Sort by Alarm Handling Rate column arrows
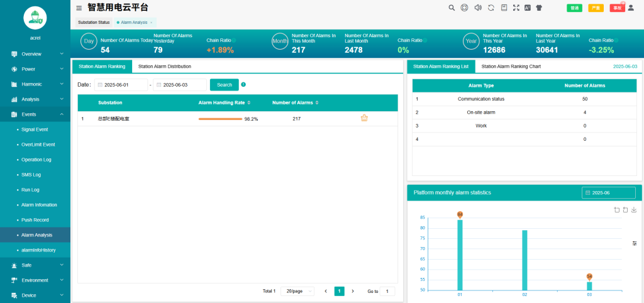The height and width of the screenshot is (303, 644). pyautogui.click(x=248, y=102)
